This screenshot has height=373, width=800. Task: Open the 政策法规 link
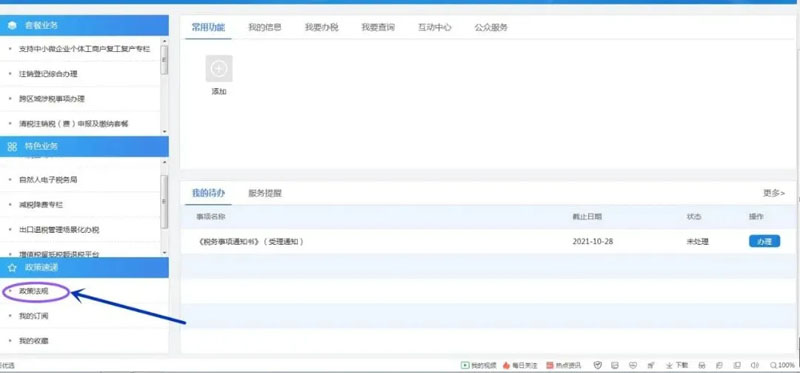pyautogui.click(x=34, y=291)
